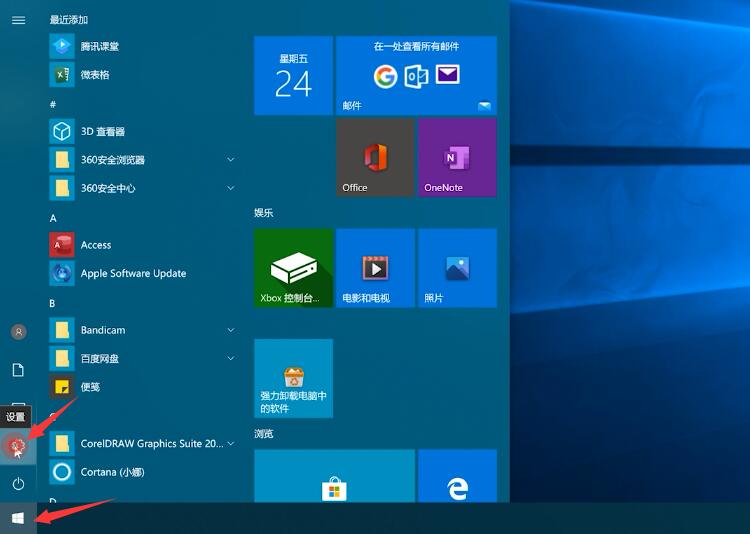Click the Power icon in the sidebar
This screenshot has height=534, width=750.
(x=18, y=484)
